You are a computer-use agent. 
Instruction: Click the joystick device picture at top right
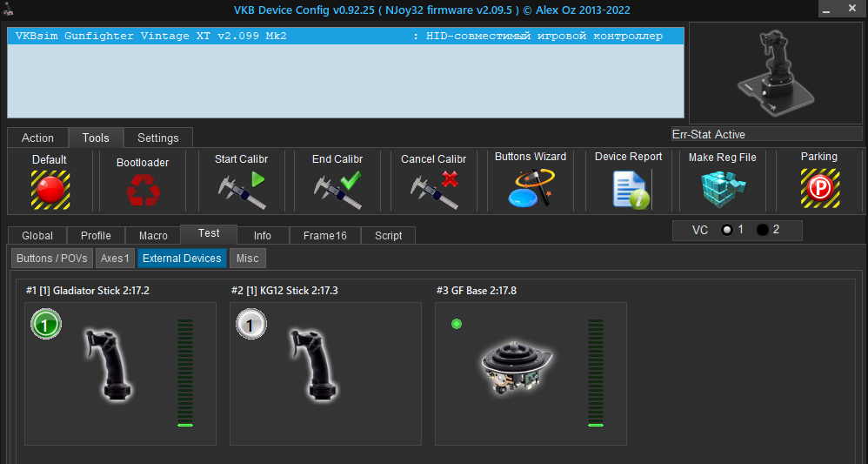[776, 72]
